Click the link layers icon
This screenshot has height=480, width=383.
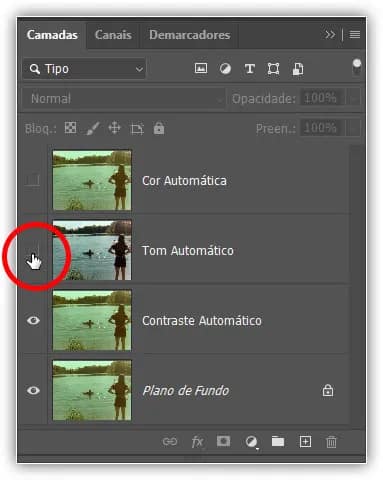tap(170, 442)
